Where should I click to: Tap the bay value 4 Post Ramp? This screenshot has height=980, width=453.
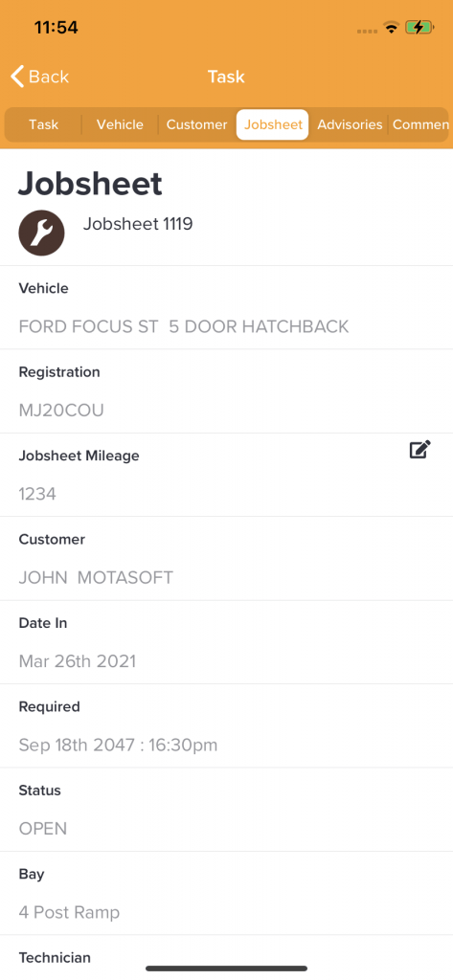coord(69,912)
